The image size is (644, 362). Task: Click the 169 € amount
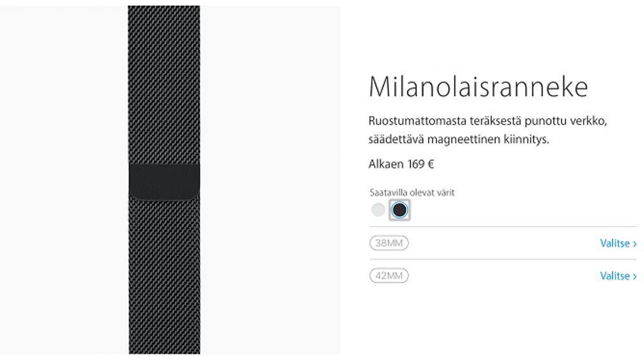[x=421, y=165]
